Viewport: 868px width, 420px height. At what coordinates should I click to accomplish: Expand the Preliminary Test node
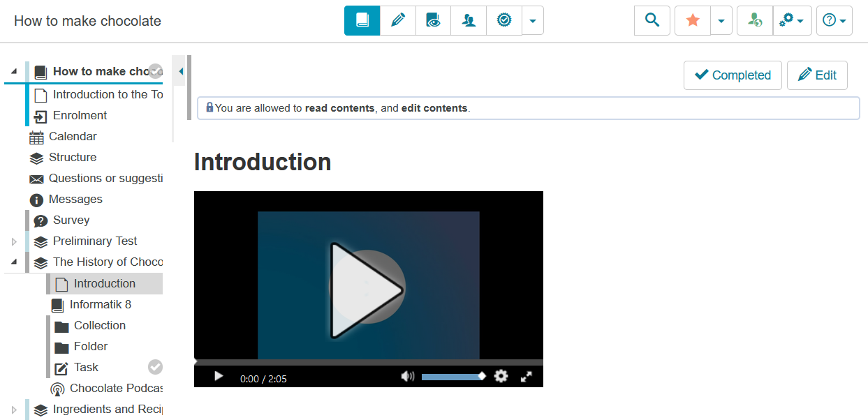13,241
